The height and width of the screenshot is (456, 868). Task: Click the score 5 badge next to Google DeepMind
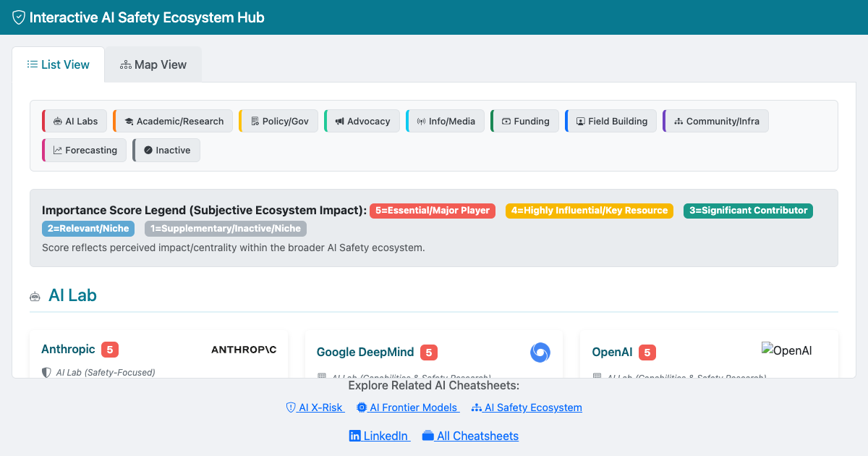pyautogui.click(x=429, y=352)
